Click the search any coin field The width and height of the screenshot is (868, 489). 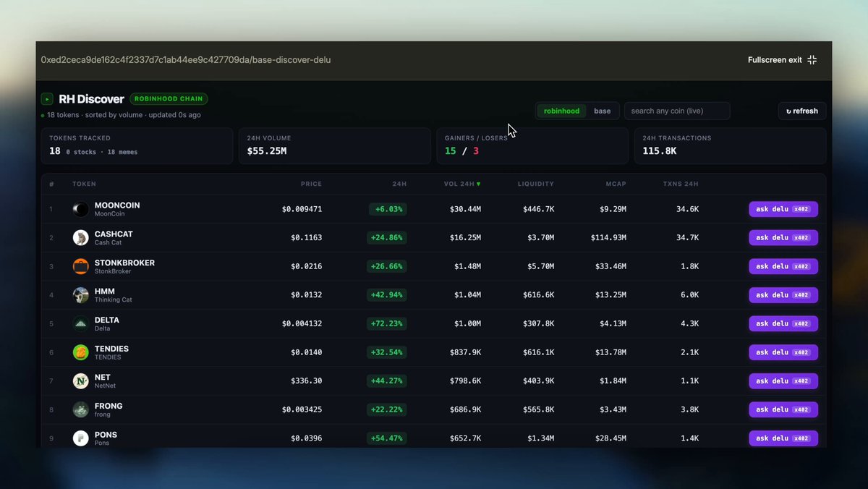677,111
